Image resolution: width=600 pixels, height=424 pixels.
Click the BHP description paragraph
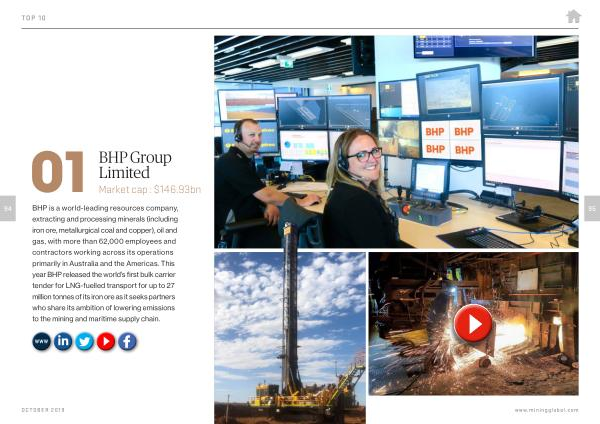coord(106,263)
